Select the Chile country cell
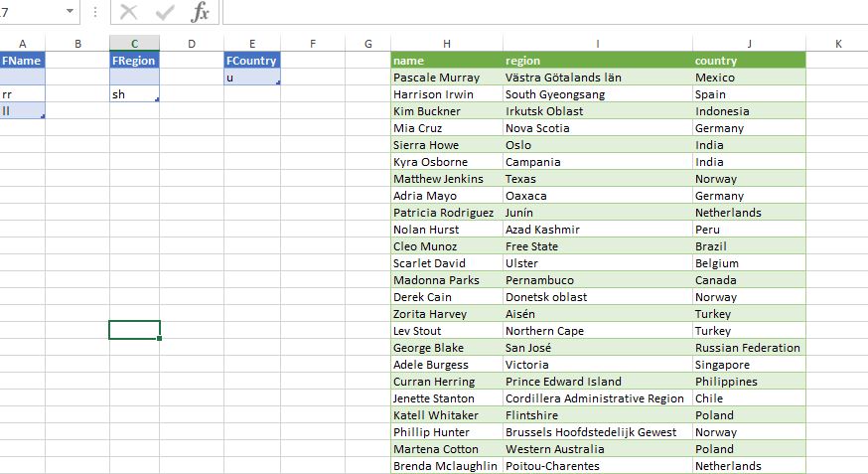This screenshot has height=474, width=868. point(749,398)
